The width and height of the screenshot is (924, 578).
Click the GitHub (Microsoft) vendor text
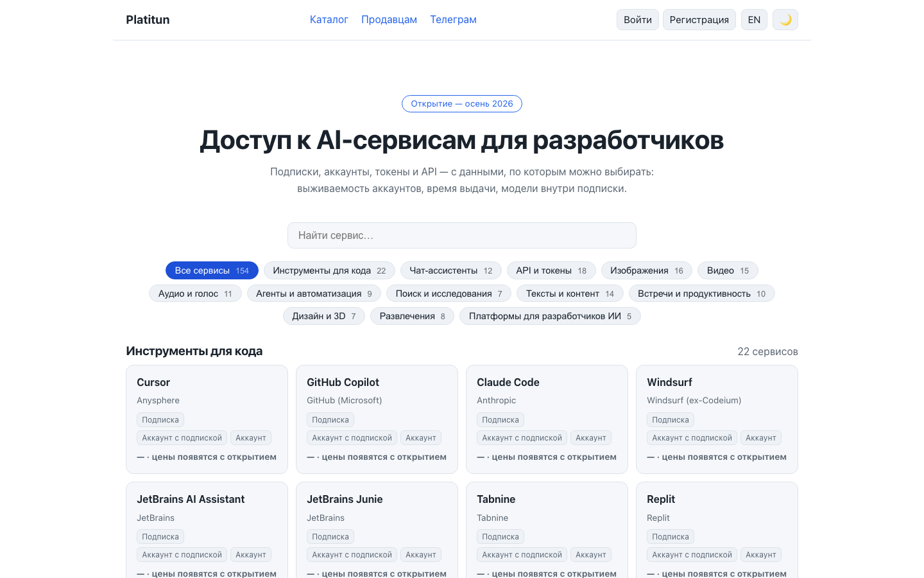click(345, 400)
